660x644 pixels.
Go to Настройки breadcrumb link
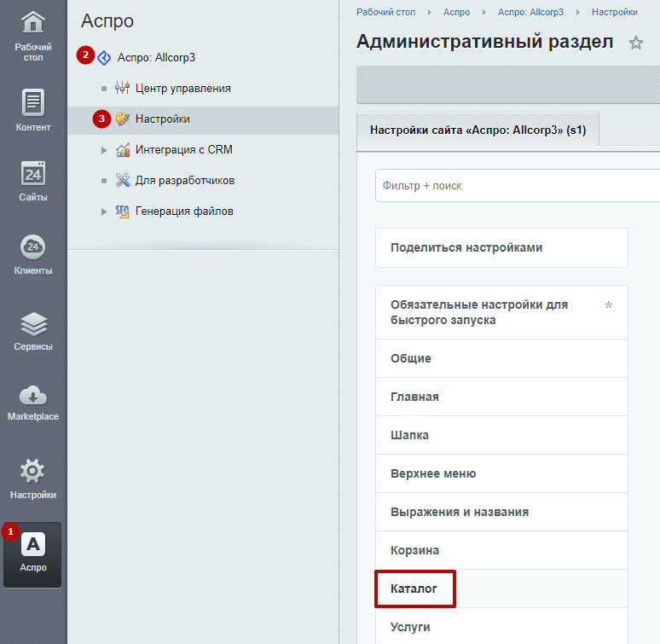(615, 12)
